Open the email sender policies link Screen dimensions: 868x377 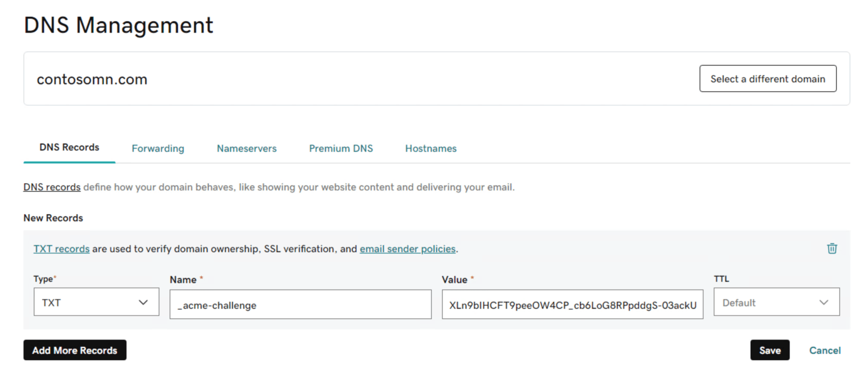[x=407, y=249]
